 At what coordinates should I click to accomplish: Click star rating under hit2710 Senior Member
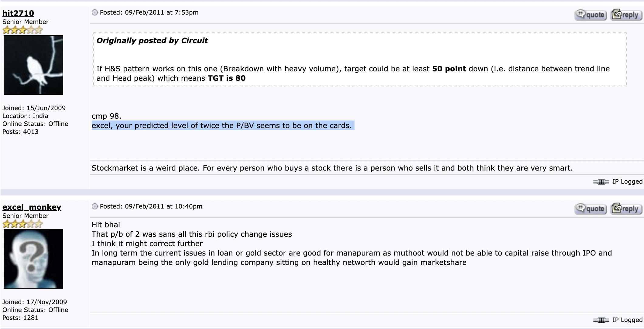pyautogui.click(x=23, y=30)
